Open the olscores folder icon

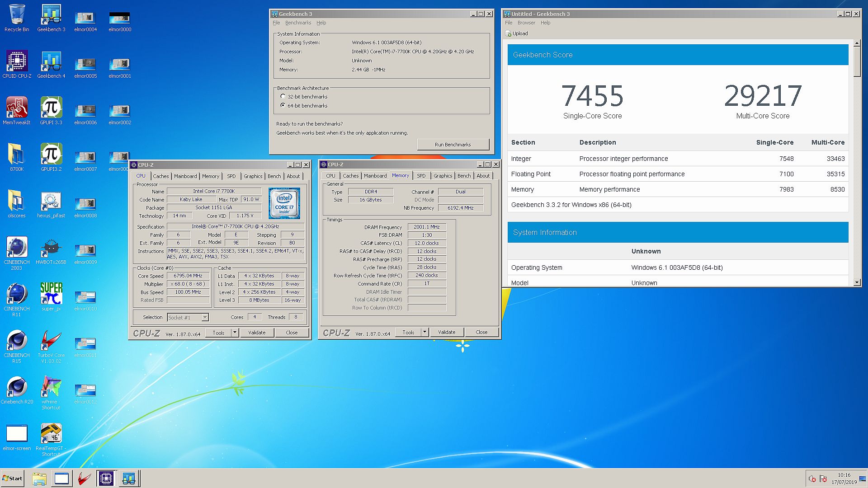[17, 204]
